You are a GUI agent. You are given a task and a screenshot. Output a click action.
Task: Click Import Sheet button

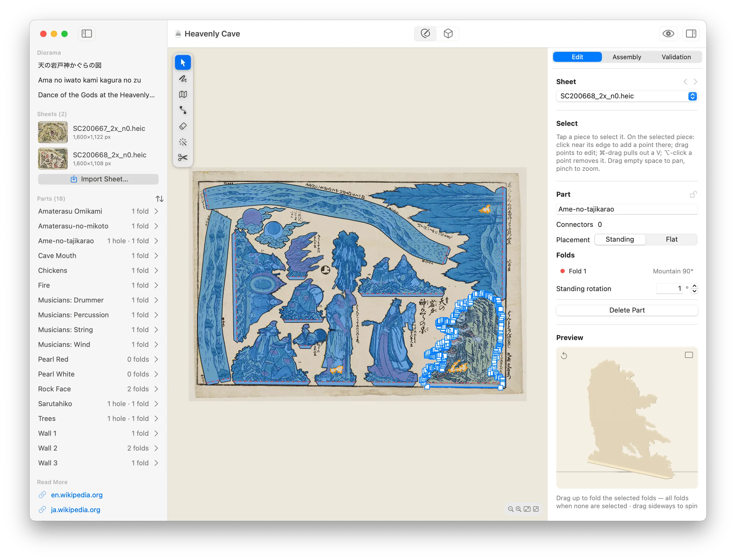click(98, 179)
